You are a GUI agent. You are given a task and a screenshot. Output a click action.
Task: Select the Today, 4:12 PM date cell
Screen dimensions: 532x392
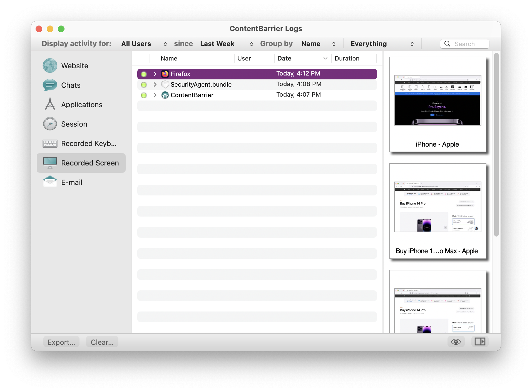pos(298,74)
